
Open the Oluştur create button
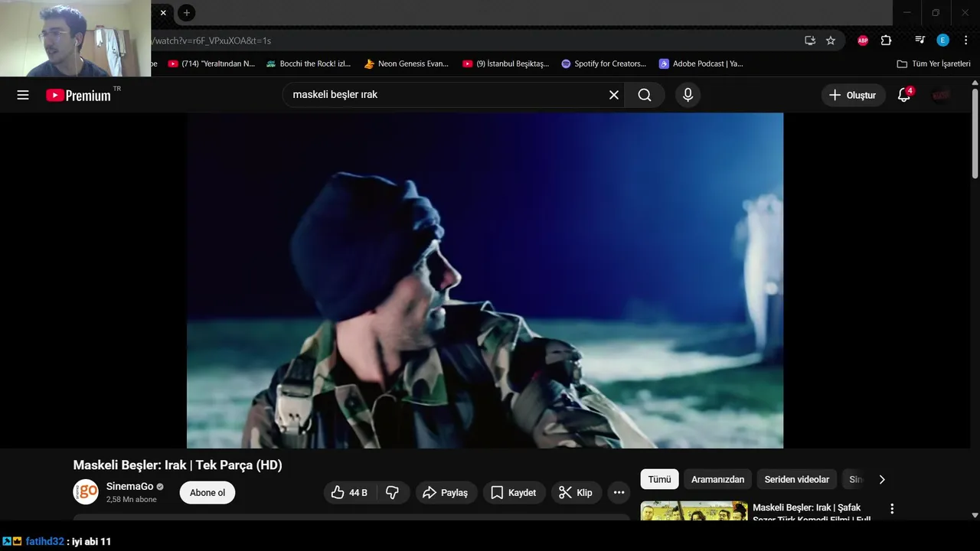pyautogui.click(x=853, y=95)
